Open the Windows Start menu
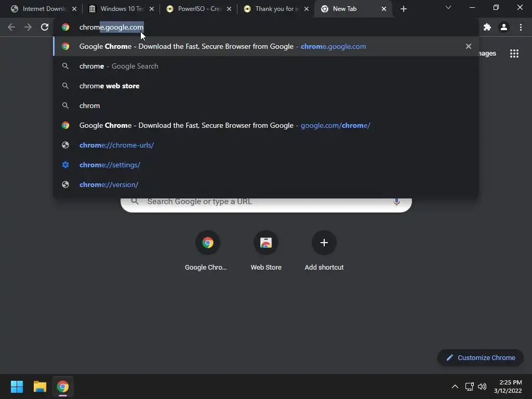 click(17, 387)
